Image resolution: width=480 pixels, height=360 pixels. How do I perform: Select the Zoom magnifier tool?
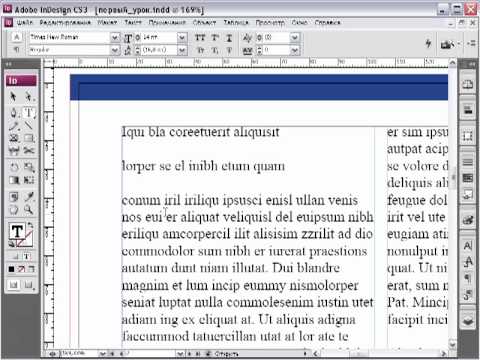29,210
